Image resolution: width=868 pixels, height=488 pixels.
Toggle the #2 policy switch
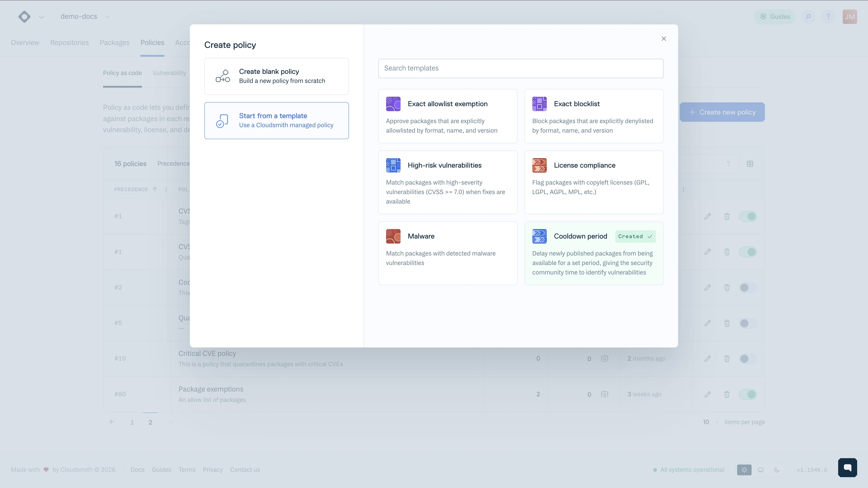748,288
